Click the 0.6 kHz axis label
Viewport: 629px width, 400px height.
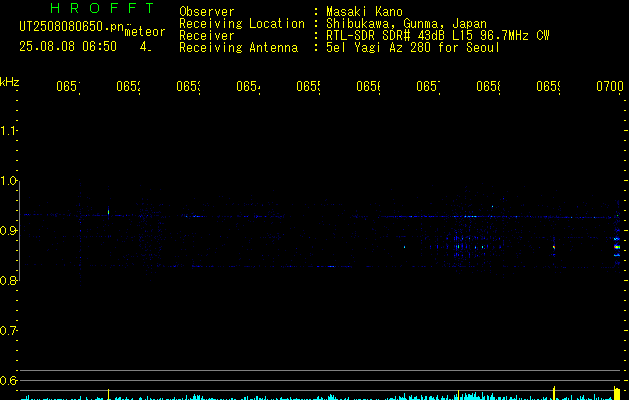tap(8, 380)
